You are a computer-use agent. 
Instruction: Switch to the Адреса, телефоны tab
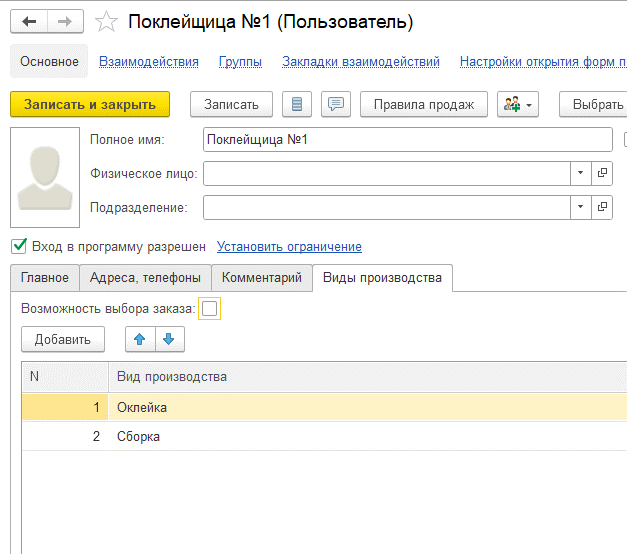[145, 278]
